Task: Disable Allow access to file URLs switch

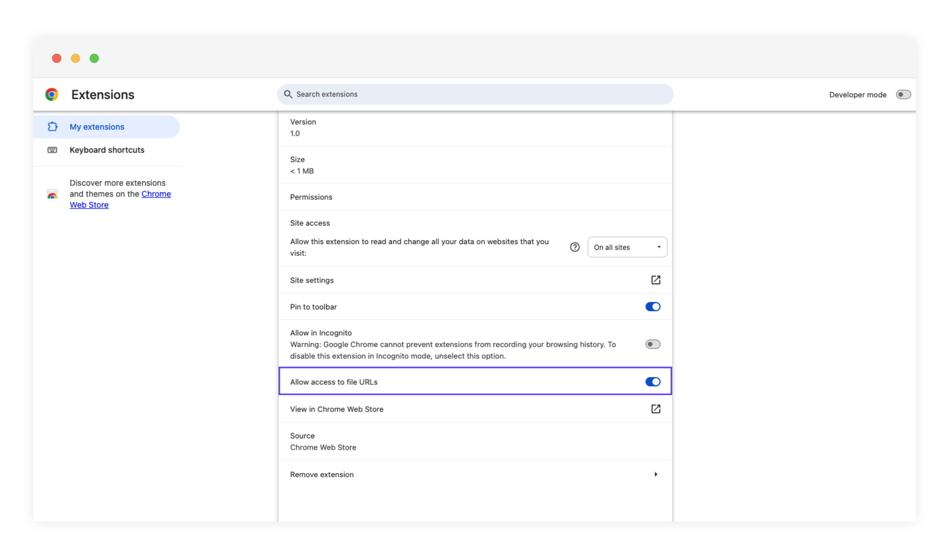Action: [x=653, y=382]
